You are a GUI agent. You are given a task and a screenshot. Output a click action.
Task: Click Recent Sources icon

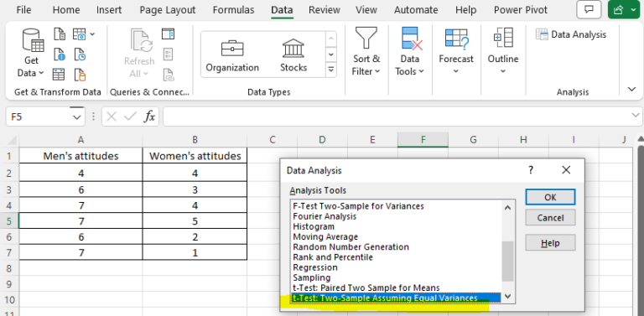[80, 54]
